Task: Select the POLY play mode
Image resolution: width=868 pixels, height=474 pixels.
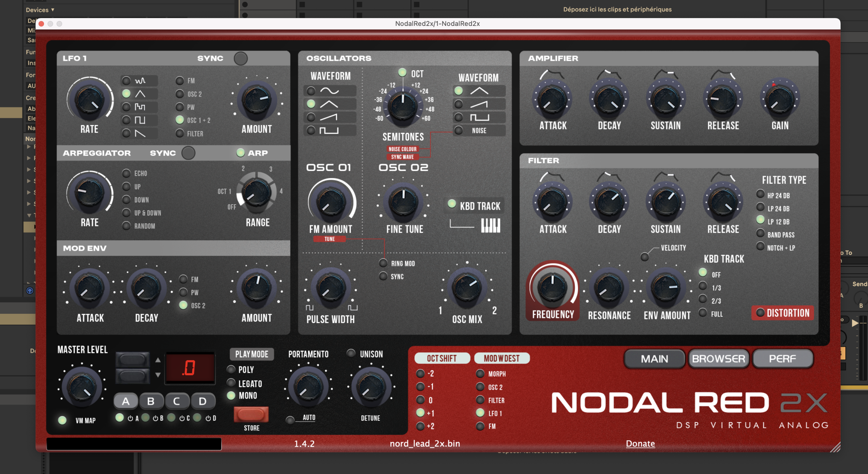Action: 231,369
